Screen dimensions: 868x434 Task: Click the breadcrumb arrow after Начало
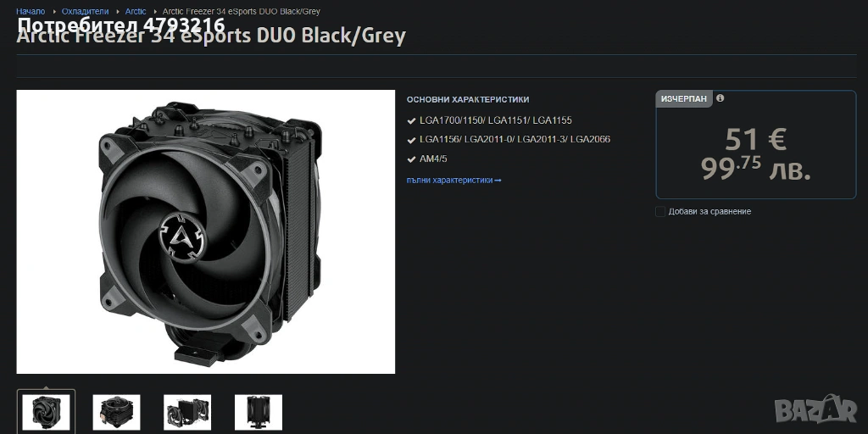(54, 12)
